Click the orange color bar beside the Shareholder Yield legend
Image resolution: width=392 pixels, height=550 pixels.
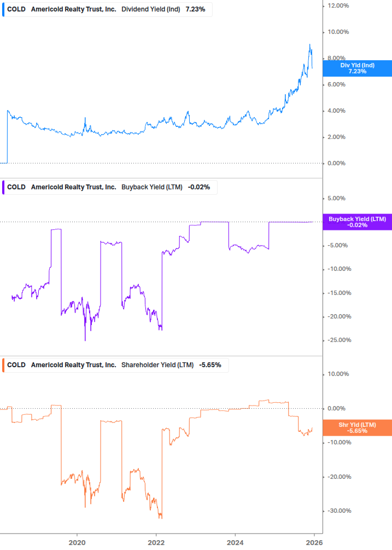coord(3,365)
